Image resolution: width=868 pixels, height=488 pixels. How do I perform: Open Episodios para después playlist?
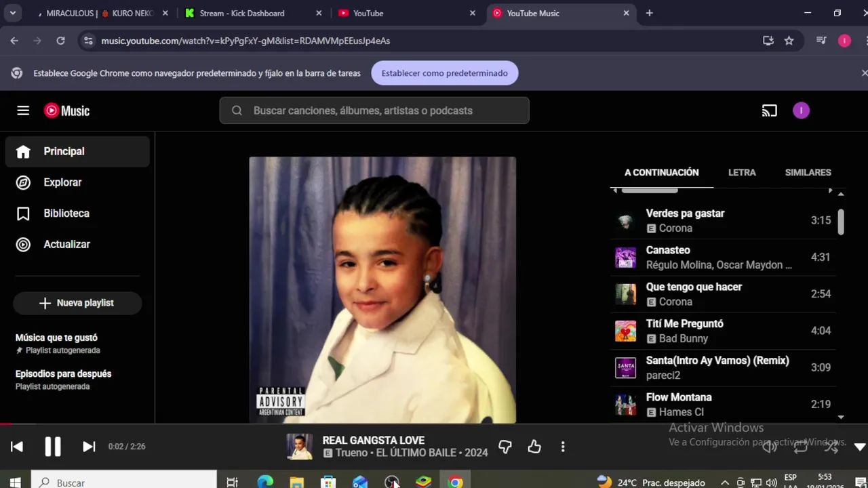(x=77, y=380)
